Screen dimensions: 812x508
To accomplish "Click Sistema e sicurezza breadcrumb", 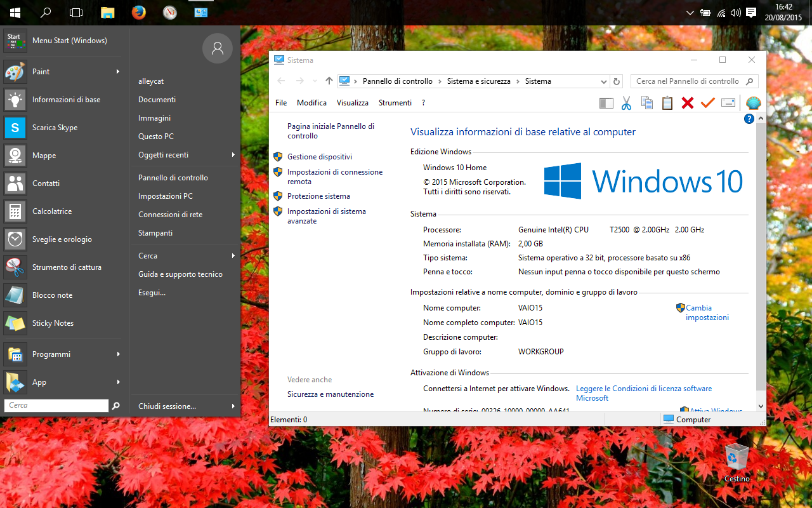I will (x=479, y=81).
